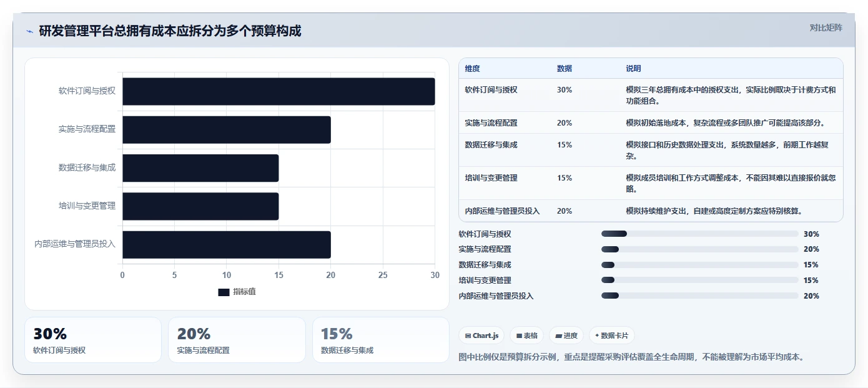Open the 20% 实施与流程配置 data card
868x388 pixels.
pos(237,340)
